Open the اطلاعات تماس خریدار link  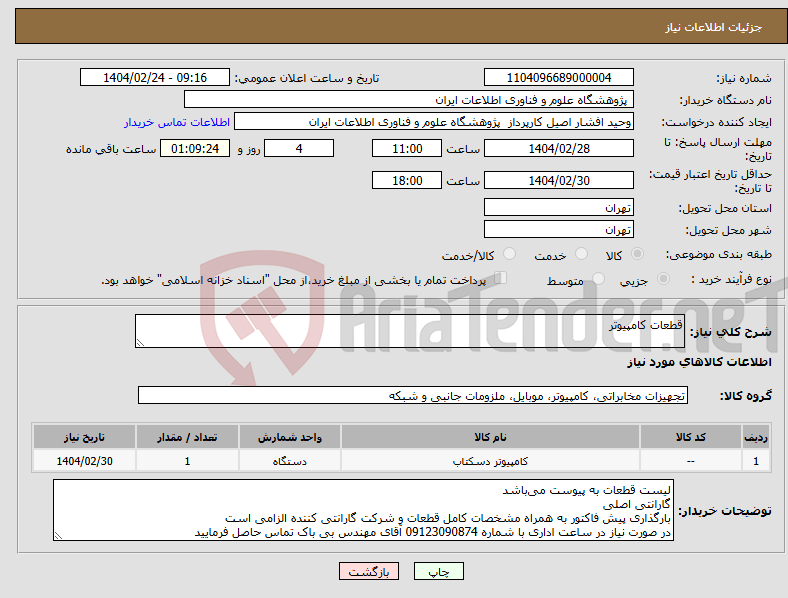pyautogui.click(x=177, y=122)
